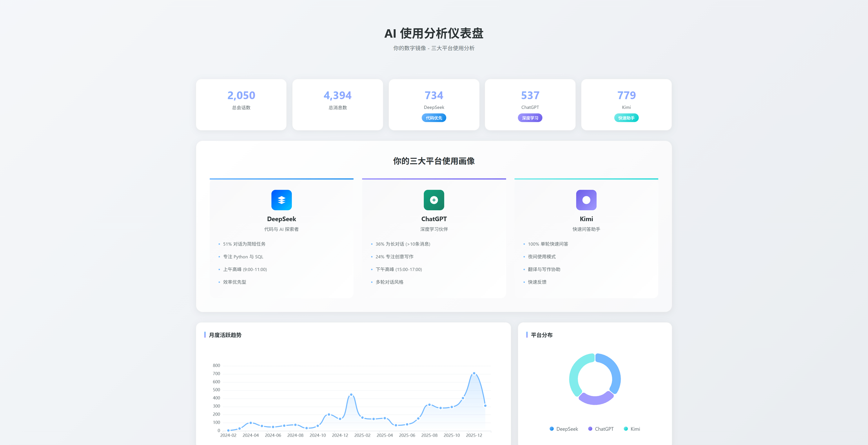Click the ChatGPT green plus icon
This screenshot has height=445, width=868.
(434, 200)
